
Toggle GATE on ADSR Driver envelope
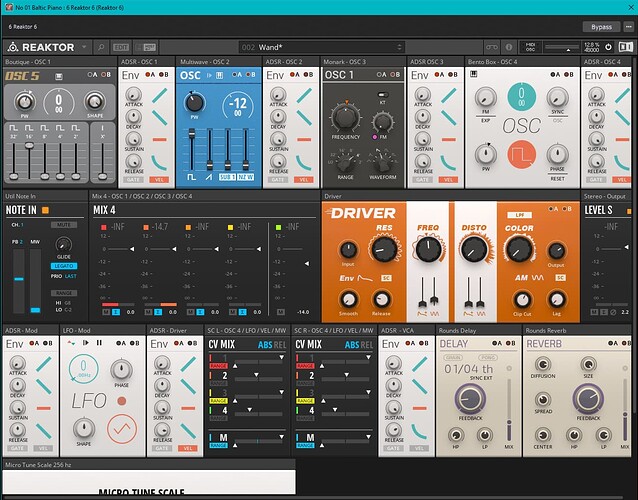(162, 448)
